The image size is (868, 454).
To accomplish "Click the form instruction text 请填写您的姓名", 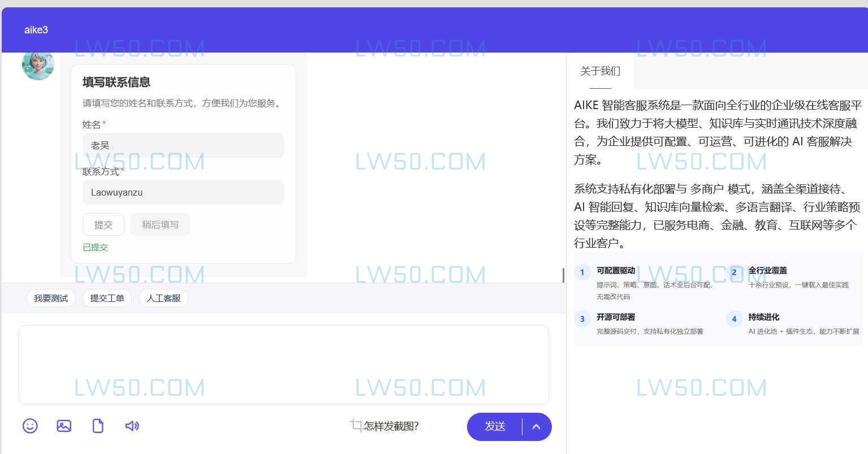I will click(x=182, y=103).
